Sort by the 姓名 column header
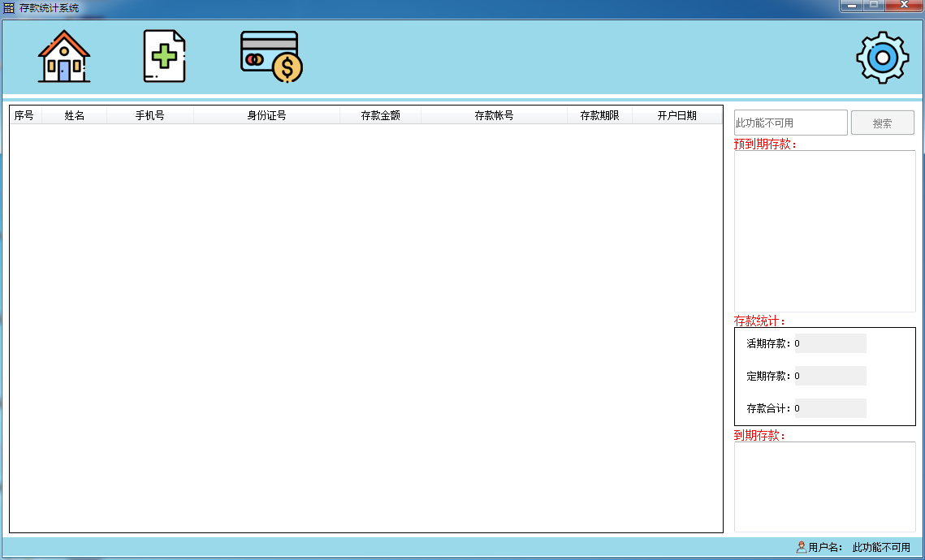The width and height of the screenshot is (925, 560). 75,115
